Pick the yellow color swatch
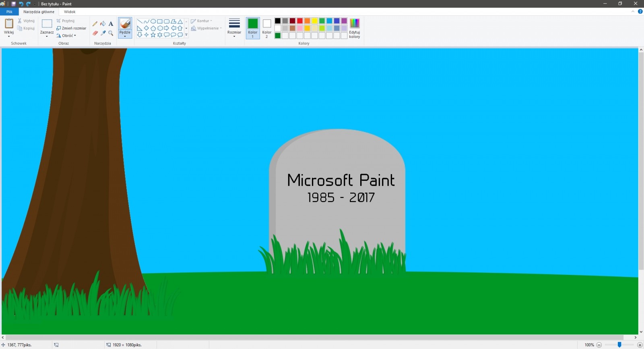The height and width of the screenshot is (349, 644). [x=315, y=21]
